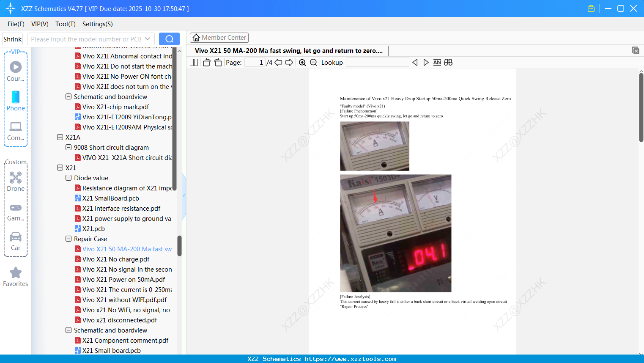This screenshot has width=644, height=363.
Task: Open the Course section in sidebar
Action: [16, 71]
